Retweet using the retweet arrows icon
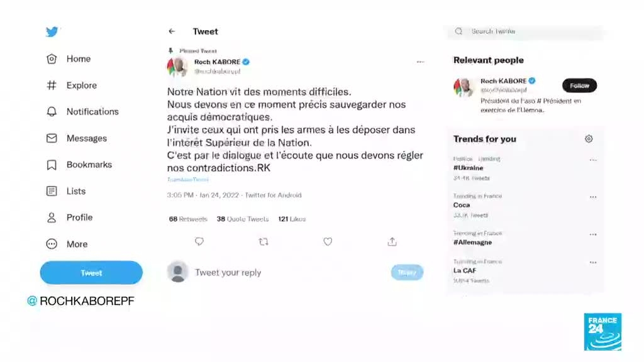 click(264, 242)
